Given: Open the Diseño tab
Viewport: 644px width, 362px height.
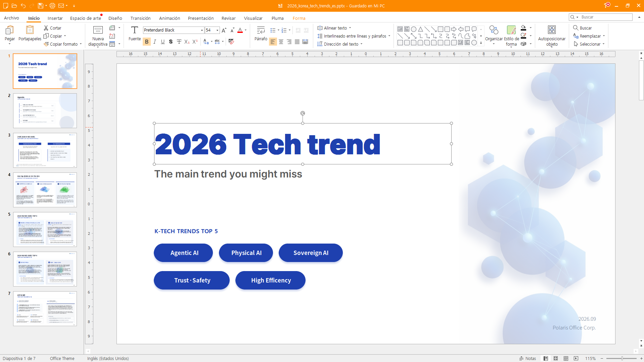Looking at the screenshot, I should click(x=115, y=18).
